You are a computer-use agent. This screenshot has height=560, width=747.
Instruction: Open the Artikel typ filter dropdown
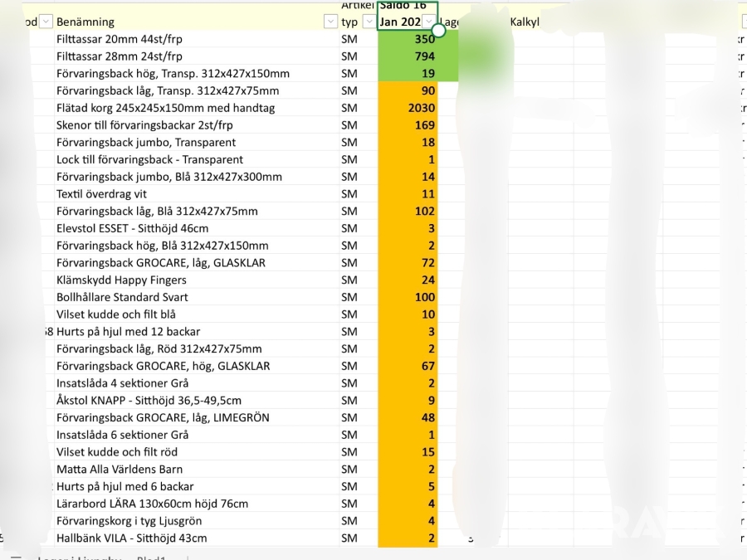pos(369,22)
